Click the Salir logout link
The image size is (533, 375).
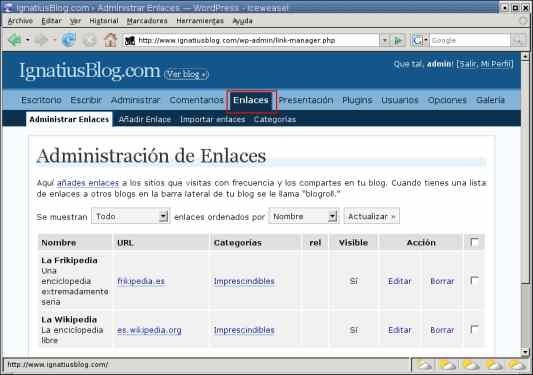(x=467, y=64)
